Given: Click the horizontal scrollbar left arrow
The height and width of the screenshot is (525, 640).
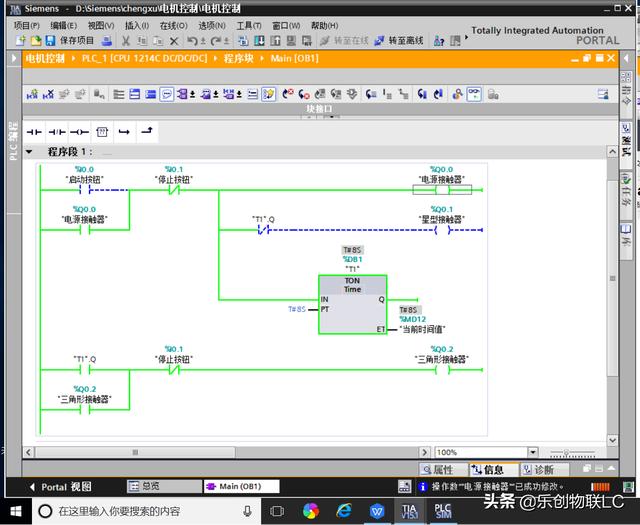Looking at the screenshot, I should [x=29, y=452].
